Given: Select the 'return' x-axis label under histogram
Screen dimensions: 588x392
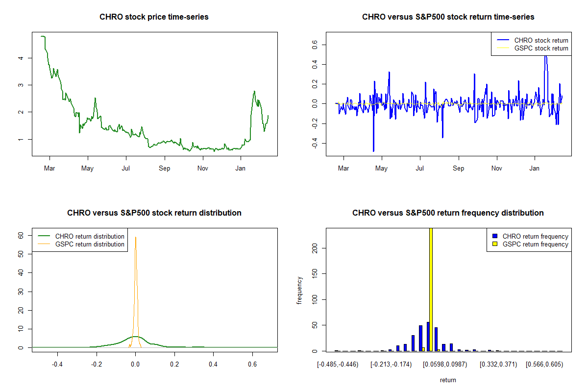Looking at the screenshot, I should (x=448, y=380).
